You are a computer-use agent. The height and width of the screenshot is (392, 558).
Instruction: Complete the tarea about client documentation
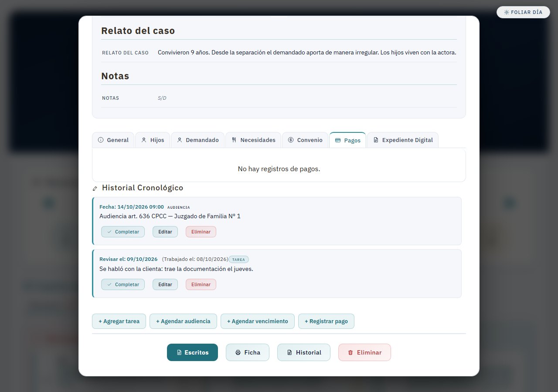pyautogui.click(x=123, y=284)
